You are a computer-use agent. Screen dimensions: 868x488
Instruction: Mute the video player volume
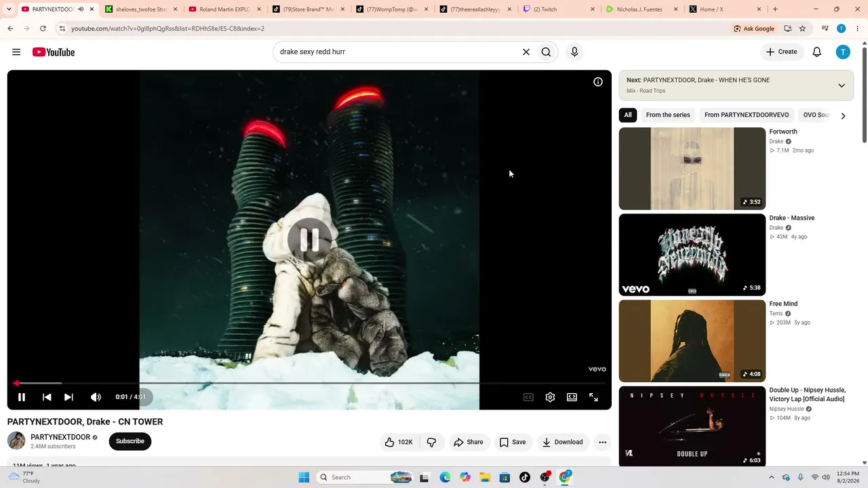pyautogui.click(x=96, y=397)
